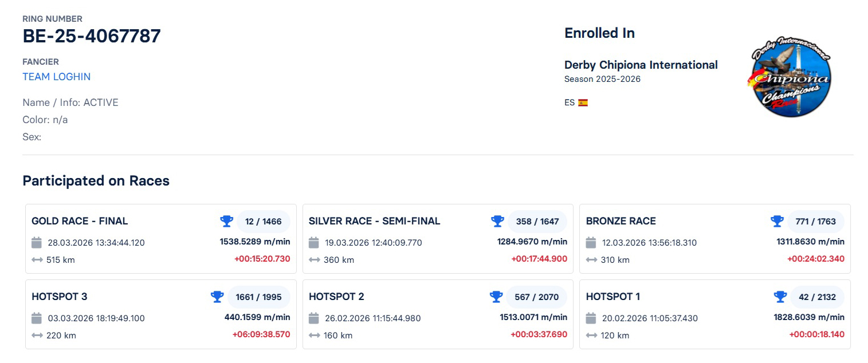Click the Spanish flag next to ES

click(583, 102)
